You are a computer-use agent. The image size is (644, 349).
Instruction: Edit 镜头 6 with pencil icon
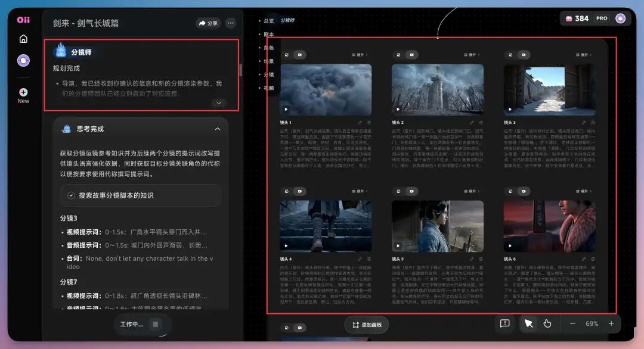(584, 259)
